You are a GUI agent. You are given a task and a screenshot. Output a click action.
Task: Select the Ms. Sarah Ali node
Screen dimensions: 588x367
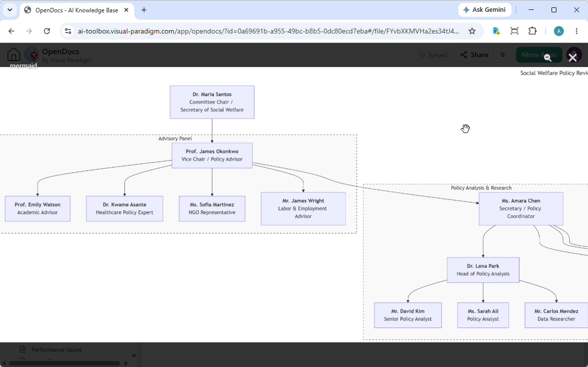483,315
